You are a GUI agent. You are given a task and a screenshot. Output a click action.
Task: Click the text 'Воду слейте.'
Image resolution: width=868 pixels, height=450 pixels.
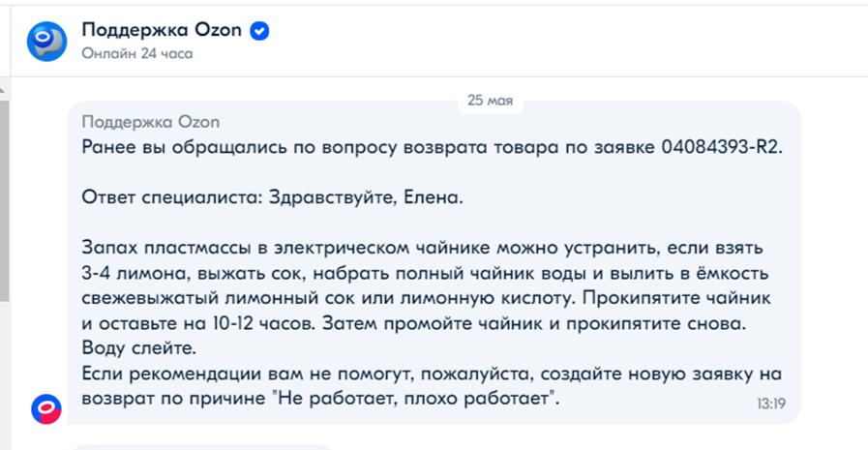(x=139, y=348)
